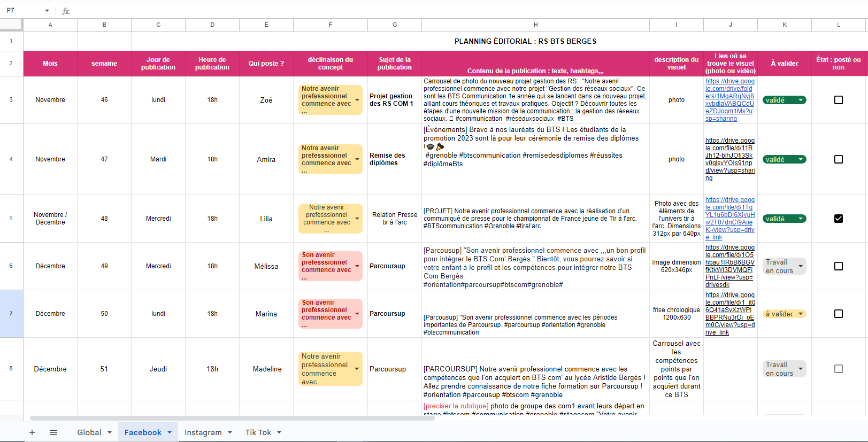
Task: Click the 'Madeline' cell
Action: click(x=266, y=369)
